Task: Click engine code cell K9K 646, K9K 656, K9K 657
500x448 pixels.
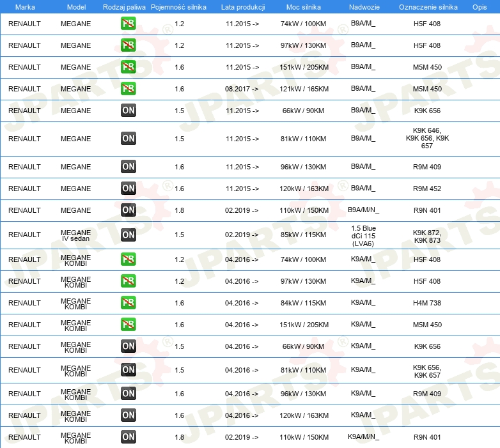Action: click(427, 138)
